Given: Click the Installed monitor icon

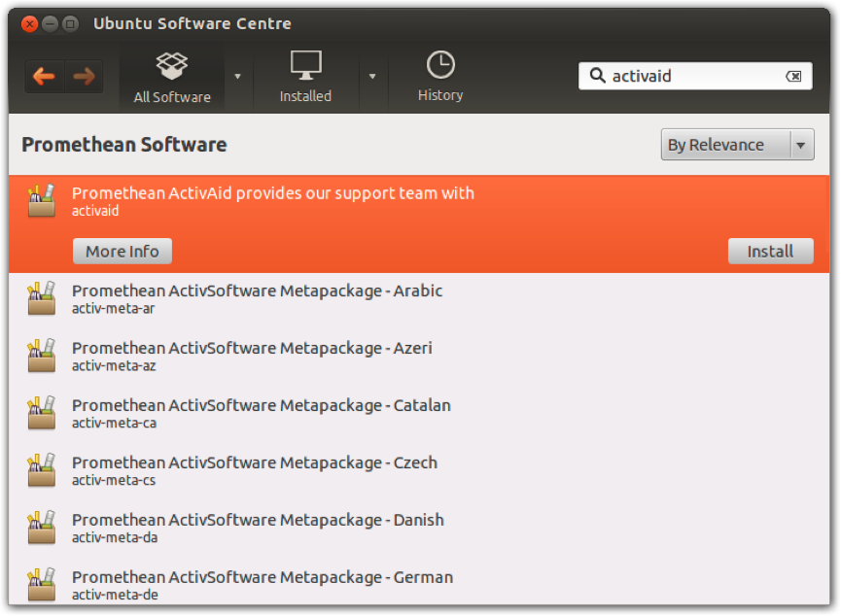Looking at the screenshot, I should pos(305,66).
